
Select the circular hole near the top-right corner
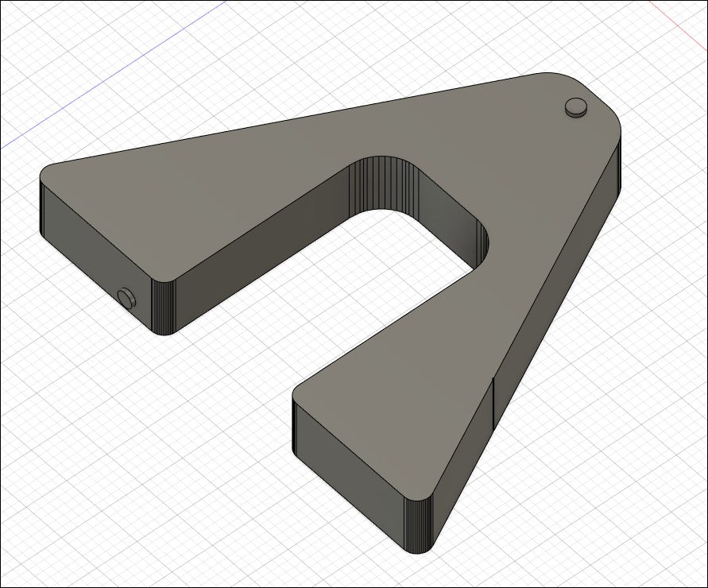[576, 107]
